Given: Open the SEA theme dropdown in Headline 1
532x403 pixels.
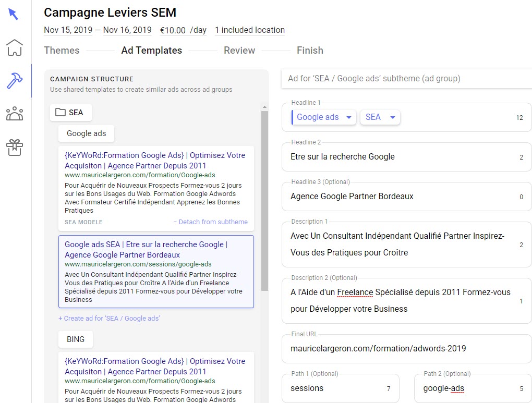Looking at the screenshot, I should tap(380, 117).
